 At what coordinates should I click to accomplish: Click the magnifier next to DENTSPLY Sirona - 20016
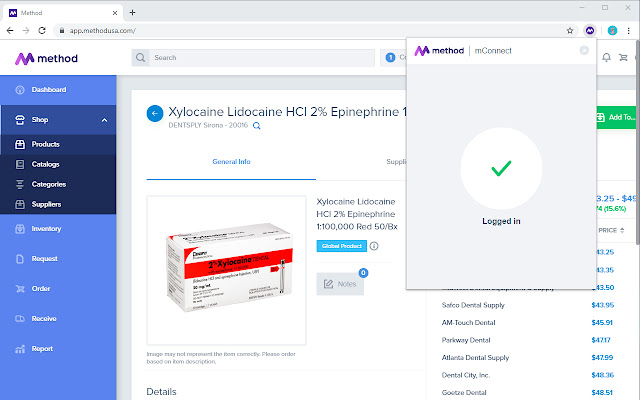click(256, 126)
